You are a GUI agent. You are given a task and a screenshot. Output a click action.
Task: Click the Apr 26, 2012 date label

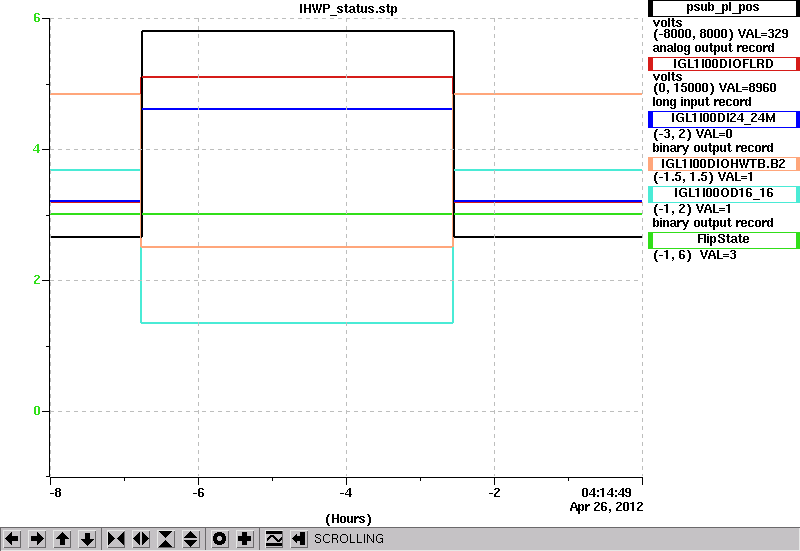tap(606, 507)
